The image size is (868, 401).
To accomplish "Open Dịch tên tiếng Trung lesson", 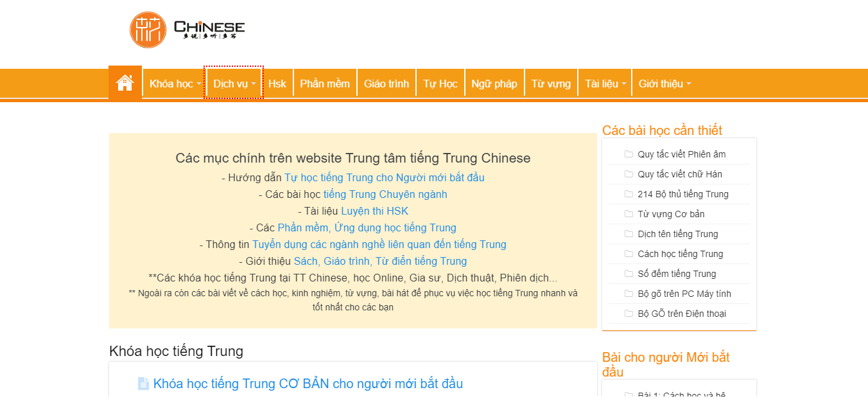I will tap(678, 234).
